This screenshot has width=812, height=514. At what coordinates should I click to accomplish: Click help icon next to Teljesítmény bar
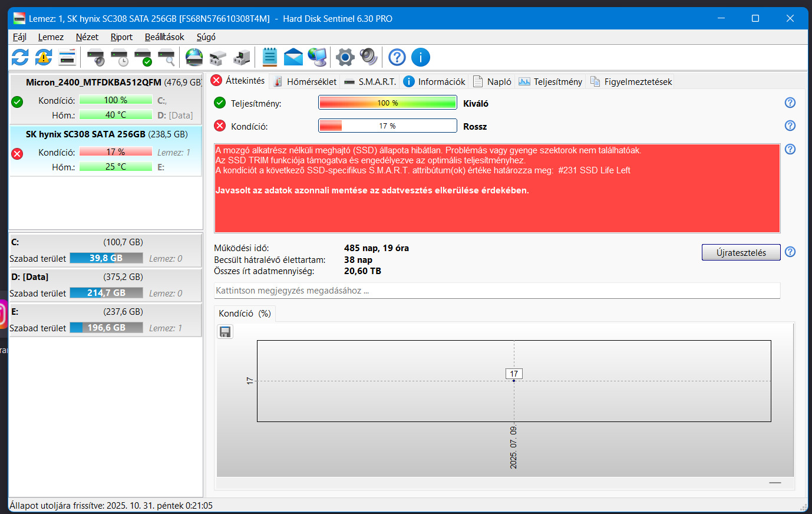[790, 103]
